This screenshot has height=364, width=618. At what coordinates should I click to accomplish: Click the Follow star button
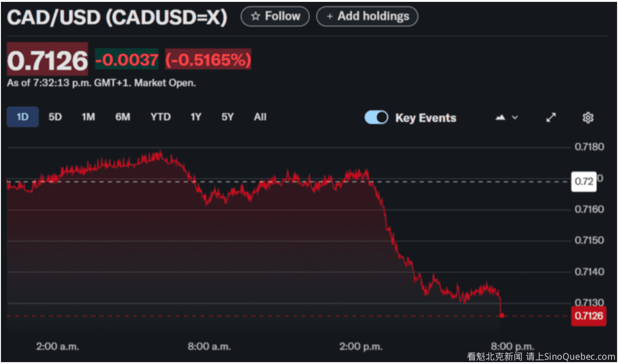point(275,16)
